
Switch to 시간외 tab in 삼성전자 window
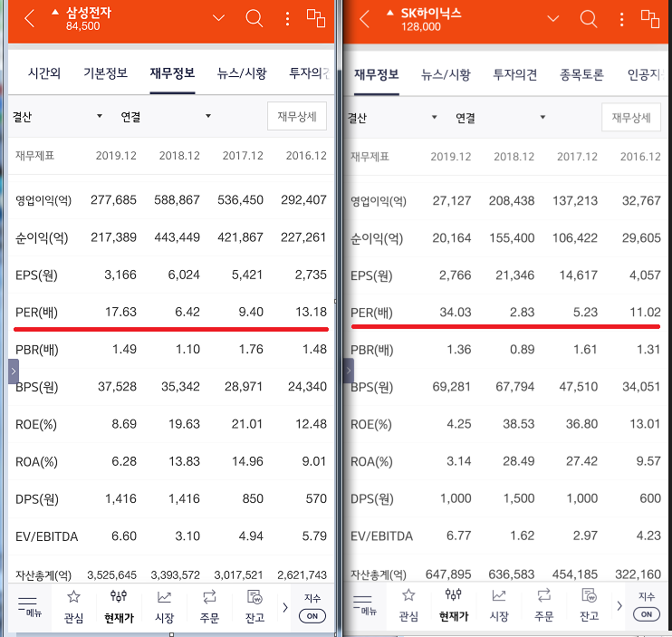point(44,73)
